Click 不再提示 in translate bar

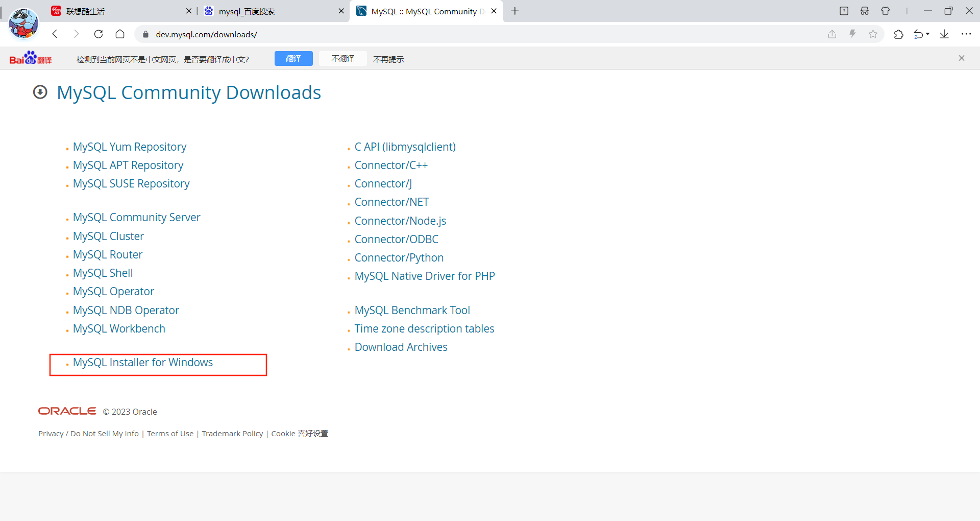point(388,59)
